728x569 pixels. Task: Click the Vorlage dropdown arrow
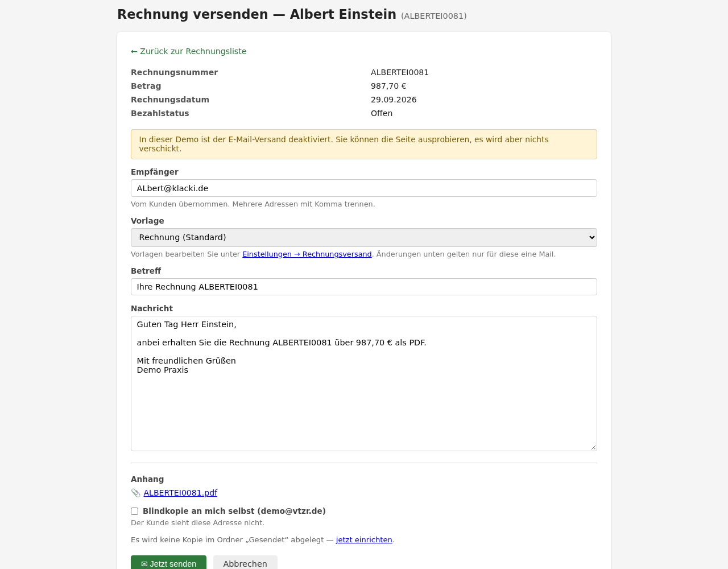coord(591,237)
